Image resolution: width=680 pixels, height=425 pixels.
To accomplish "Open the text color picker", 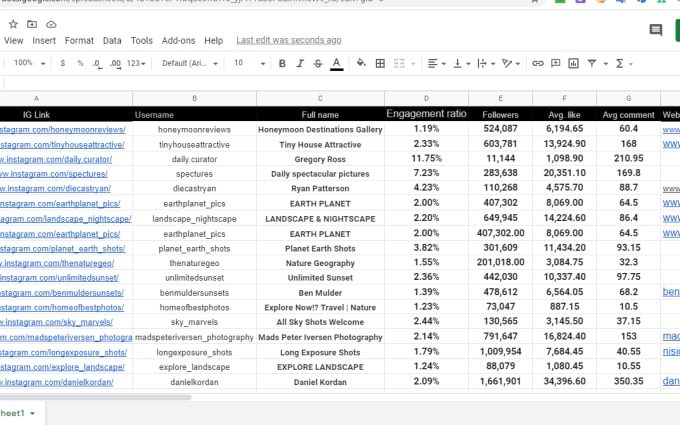I will (x=337, y=64).
